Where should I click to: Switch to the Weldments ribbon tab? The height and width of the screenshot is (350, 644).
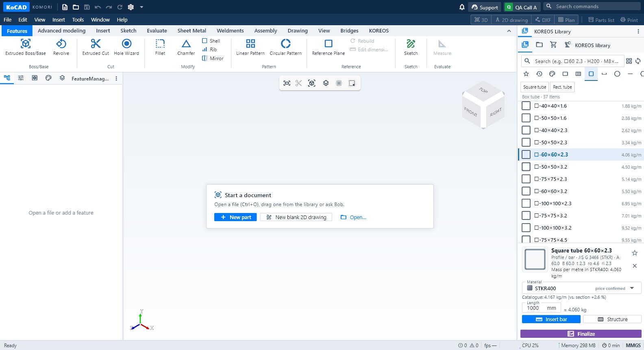pos(230,30)
